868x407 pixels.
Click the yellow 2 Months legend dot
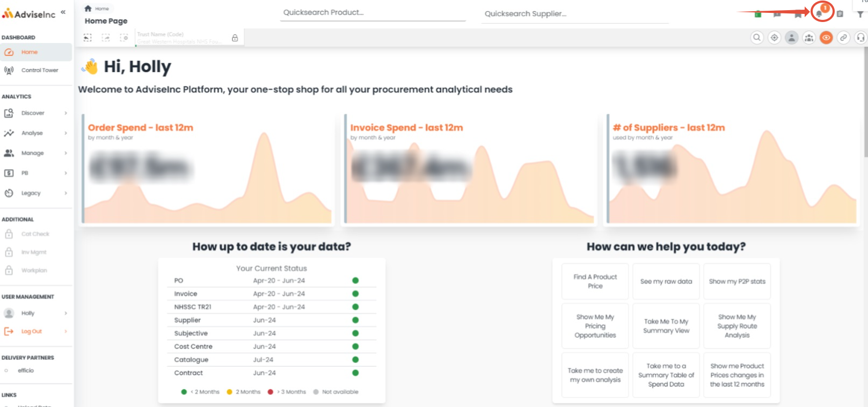click(229, 392)
